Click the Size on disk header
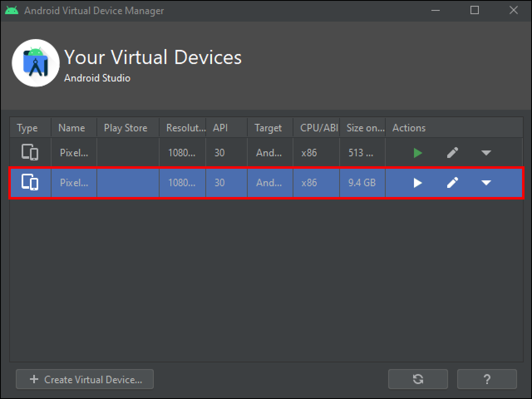The height and width of the screenshot is (399, 532). [x=365, y=128]
